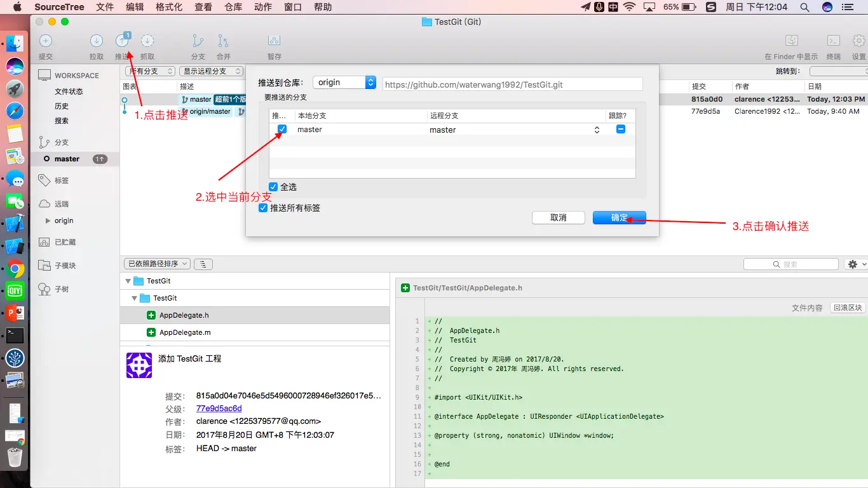
Task: Open the push-to repository origin dropdown
Action: pos(344,83)
